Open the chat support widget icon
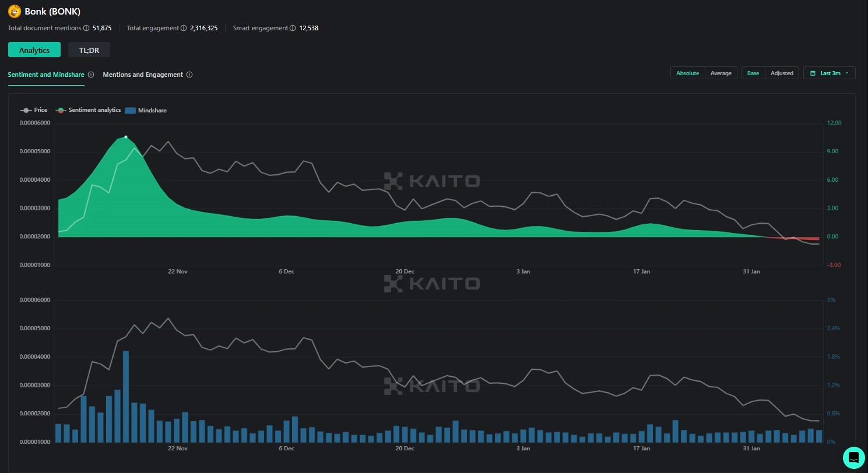 click(x=853, y=457)
